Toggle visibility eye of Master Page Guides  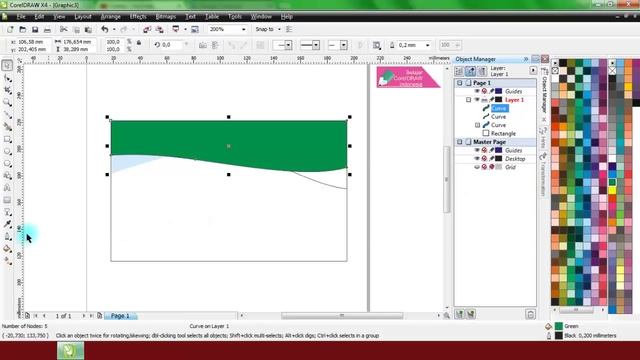476,150
